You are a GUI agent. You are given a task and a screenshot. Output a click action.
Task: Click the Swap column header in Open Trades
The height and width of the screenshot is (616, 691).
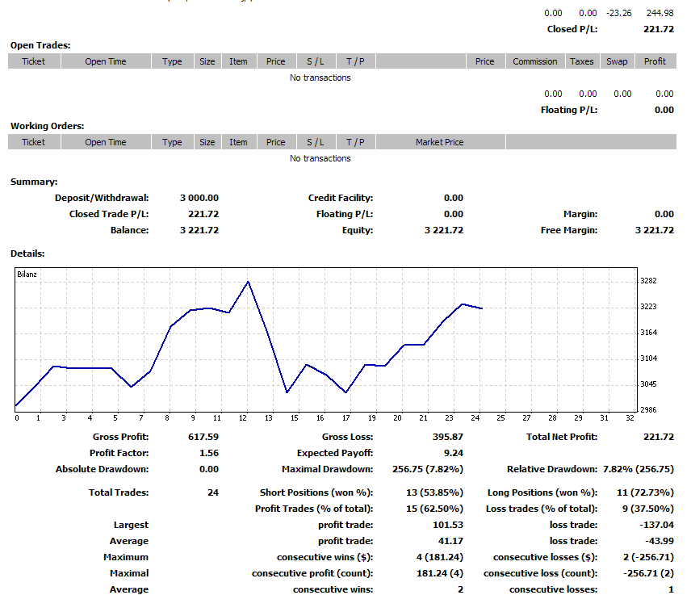(x=617, y=61)
